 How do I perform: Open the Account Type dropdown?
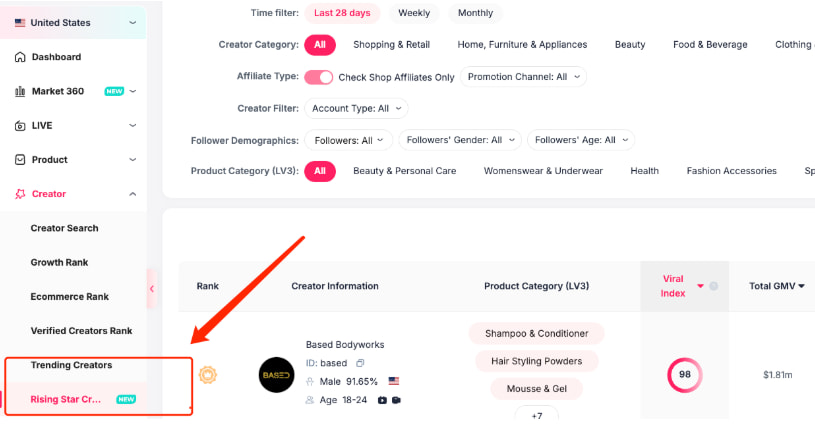coord(356,108)
